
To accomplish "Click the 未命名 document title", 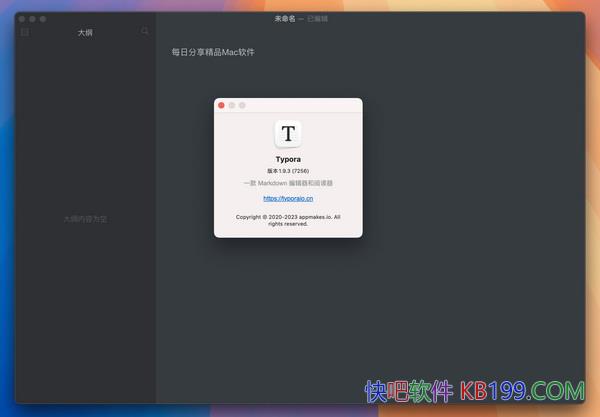I will click(285, 19).
